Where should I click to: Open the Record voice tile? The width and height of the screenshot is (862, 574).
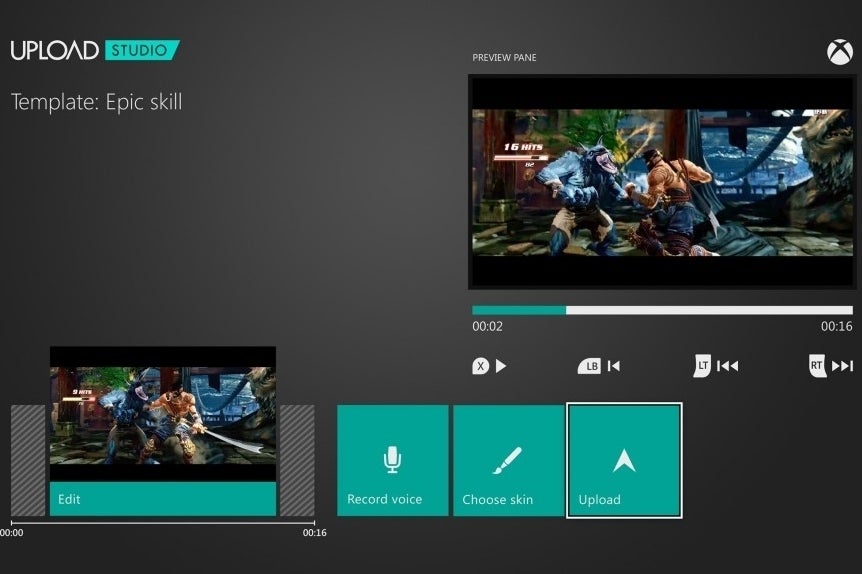point(393,461)
